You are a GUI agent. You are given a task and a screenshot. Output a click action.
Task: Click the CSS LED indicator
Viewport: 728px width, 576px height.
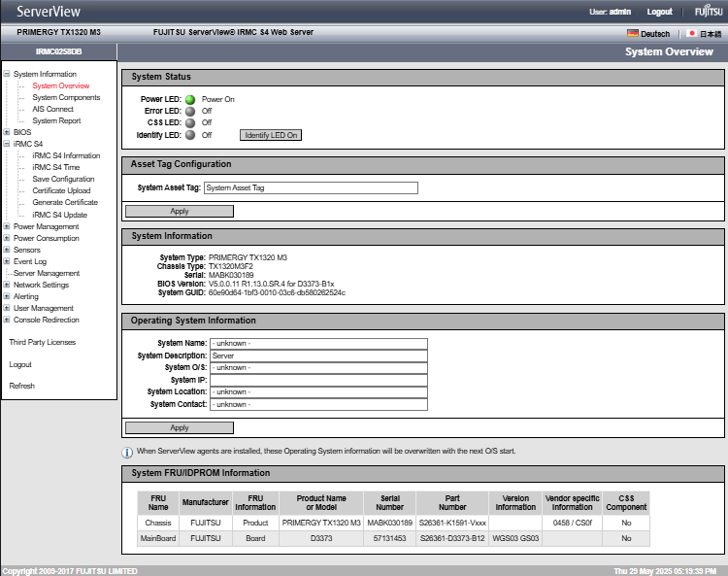coord(190,122)
